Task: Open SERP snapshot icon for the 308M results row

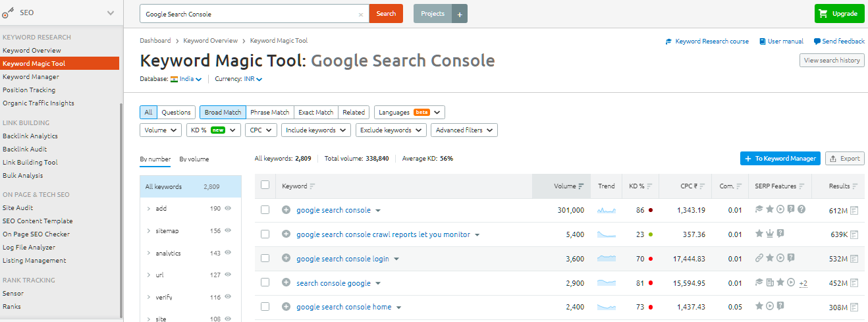Action: coord(854,307)
